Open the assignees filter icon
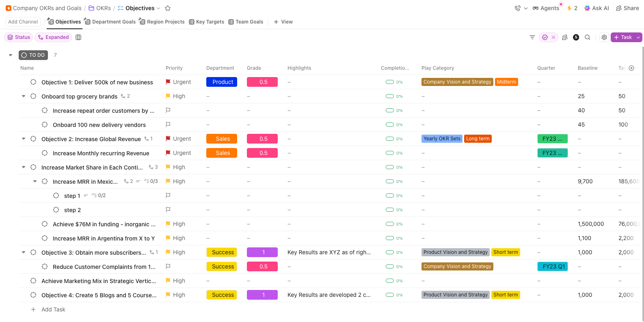This screenshot has width=644, height=322. click(x=565, y=37)
